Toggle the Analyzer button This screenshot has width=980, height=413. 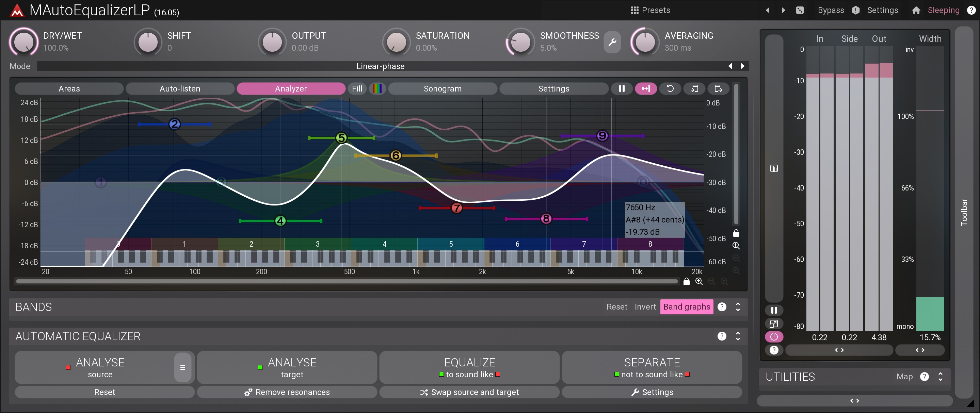coord(291,88)
